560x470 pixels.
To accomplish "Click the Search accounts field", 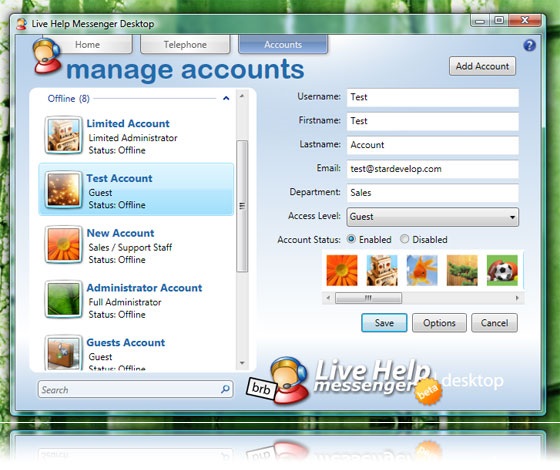I will (x=136, y=389).
